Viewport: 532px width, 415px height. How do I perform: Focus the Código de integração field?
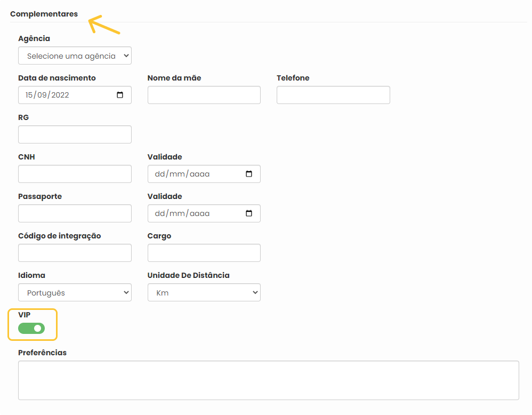pos(75,253)
